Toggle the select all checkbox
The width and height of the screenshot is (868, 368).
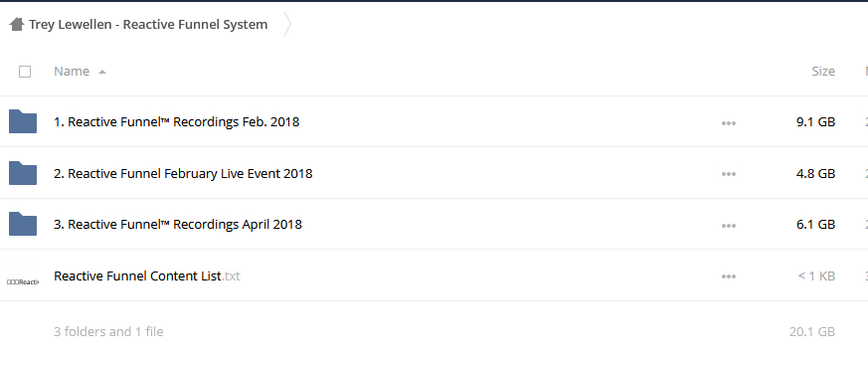pos(25,72)
